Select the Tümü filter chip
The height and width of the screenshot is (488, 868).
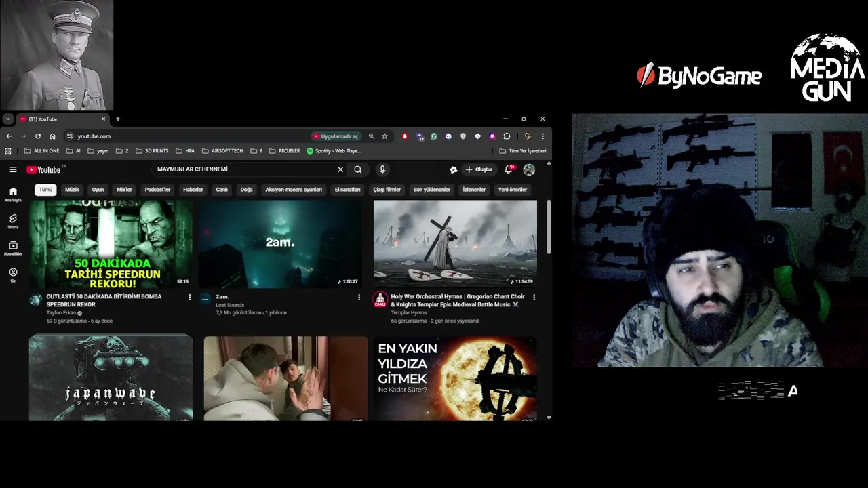tap(45, 190)
